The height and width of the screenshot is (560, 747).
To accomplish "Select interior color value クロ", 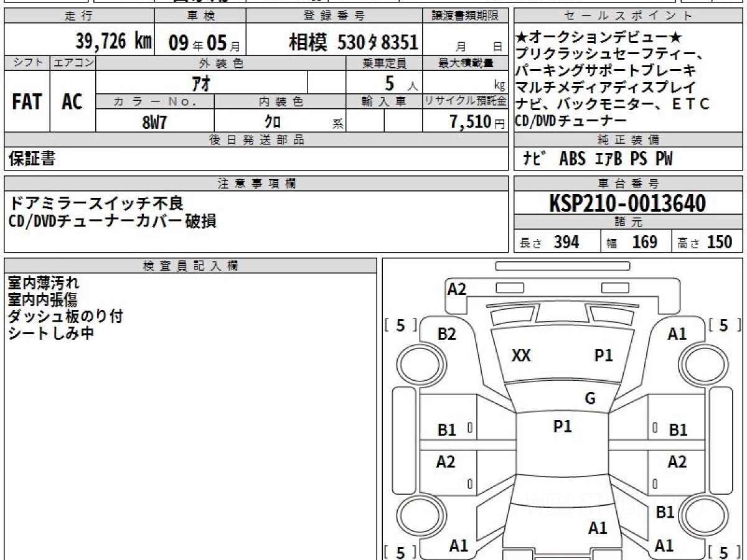I will [x=273, y=123].
